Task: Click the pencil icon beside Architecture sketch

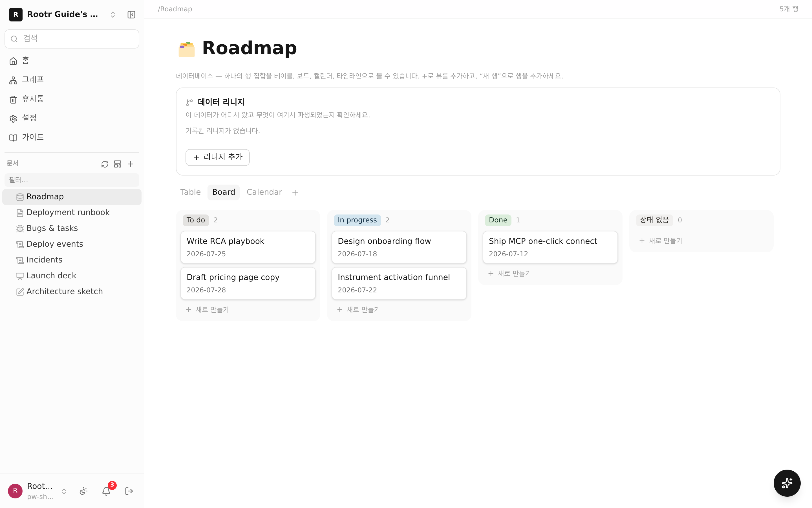Action: (x=20, y=292)
